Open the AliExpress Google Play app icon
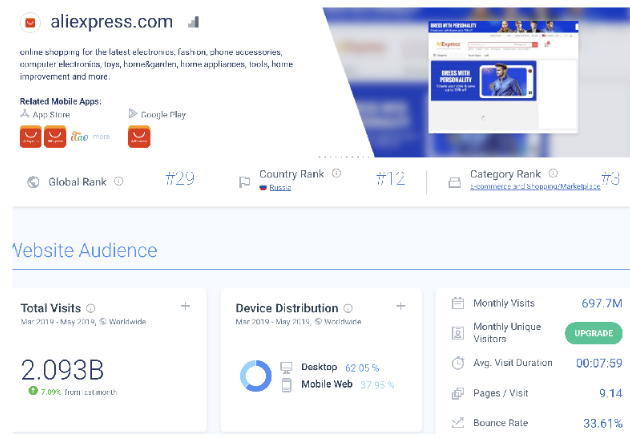 [139, 137]
